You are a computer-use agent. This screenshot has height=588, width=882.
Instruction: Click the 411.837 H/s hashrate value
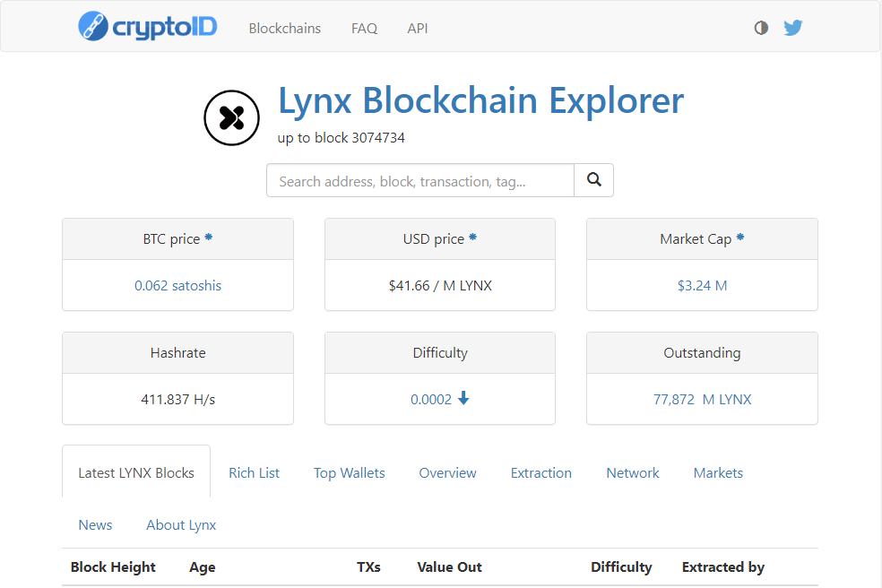point(177,399)
